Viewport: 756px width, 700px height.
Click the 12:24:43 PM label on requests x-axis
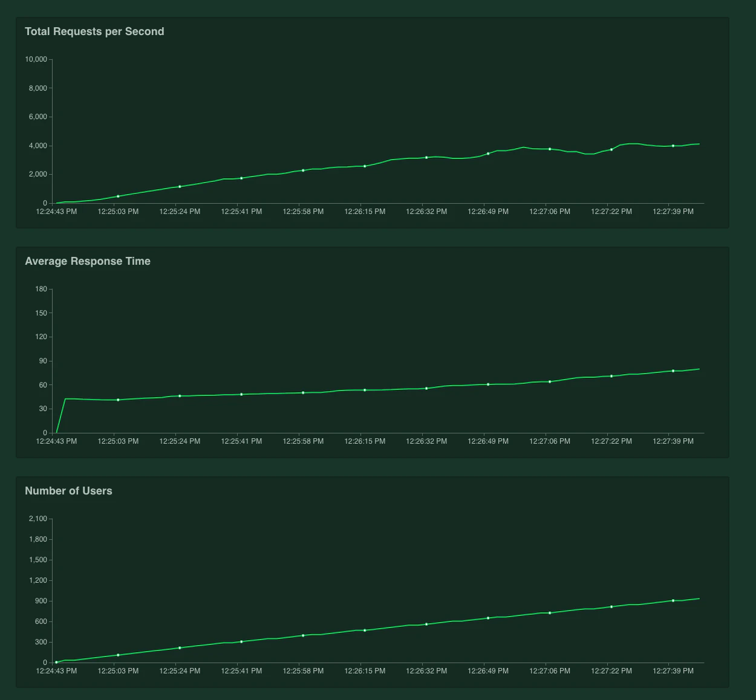pyautogui.click(x=57, y=212)
